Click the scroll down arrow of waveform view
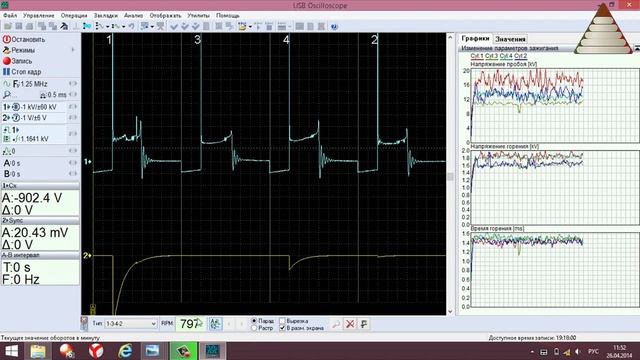This screenshot has width=640, height=360. [x=450, y=311]
